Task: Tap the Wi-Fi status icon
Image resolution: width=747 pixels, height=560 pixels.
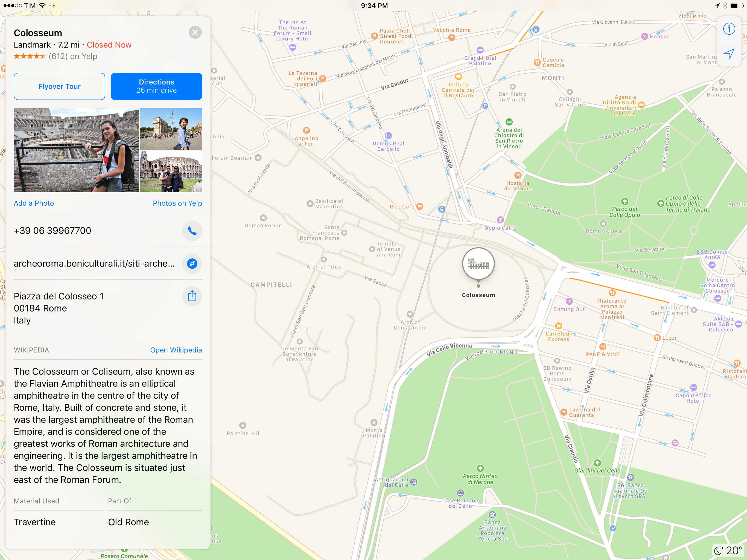Action: (42, 5)
